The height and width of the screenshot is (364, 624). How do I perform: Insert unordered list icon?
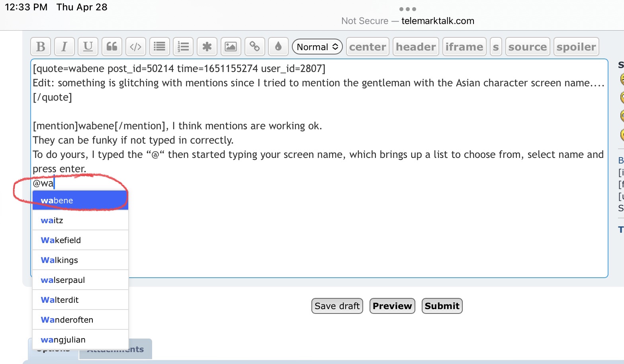point(159,47)
